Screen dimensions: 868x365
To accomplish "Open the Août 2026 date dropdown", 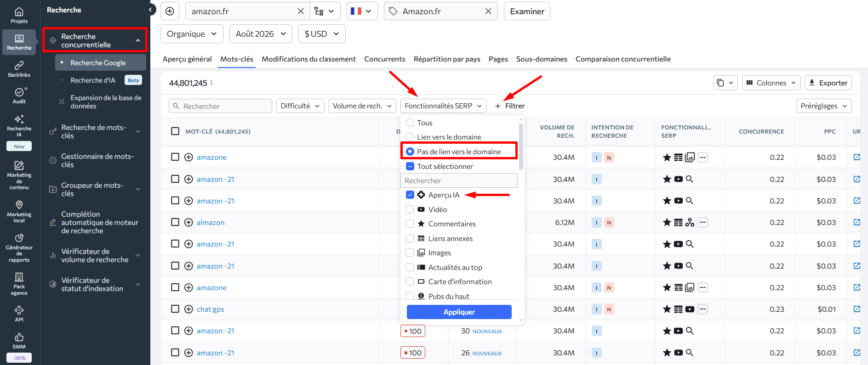I will coord(261,34).
